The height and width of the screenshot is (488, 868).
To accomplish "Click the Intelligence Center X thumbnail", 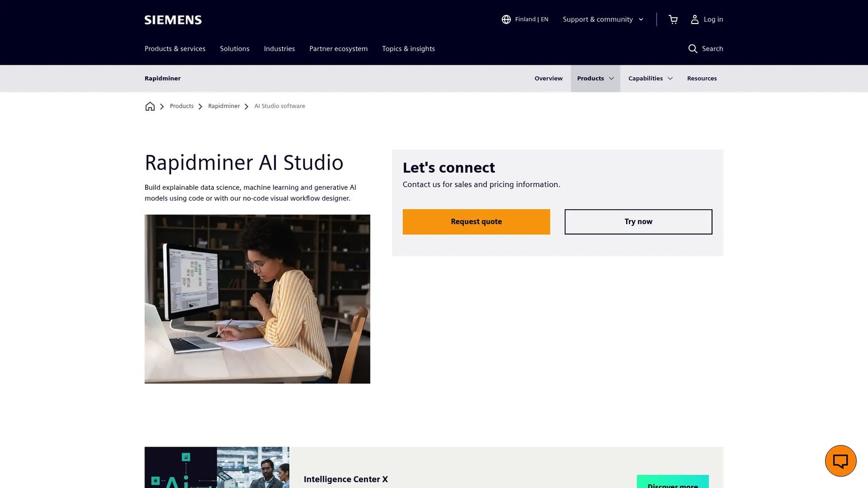I will point(217,467).
